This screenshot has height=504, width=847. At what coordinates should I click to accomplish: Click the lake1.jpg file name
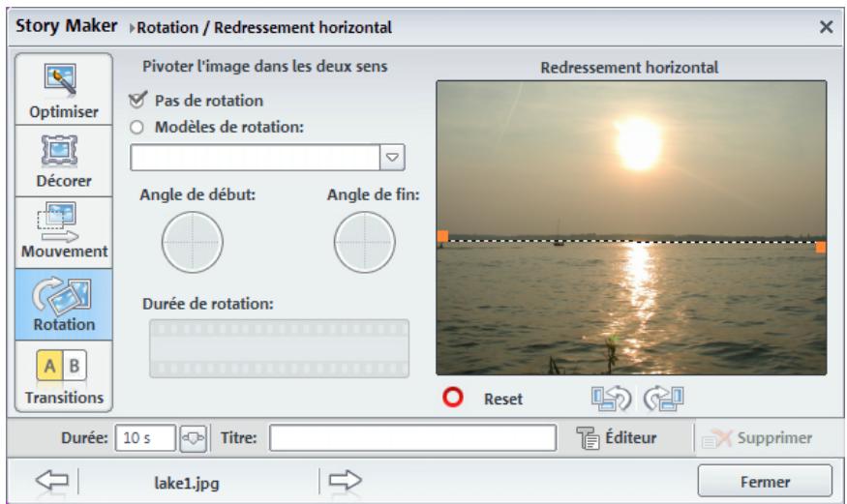pos(187,483)
